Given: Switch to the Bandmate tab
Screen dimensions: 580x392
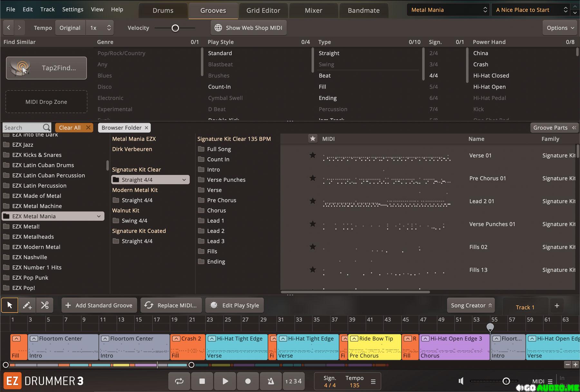Looking at the screenshot, I should point(364,11).
